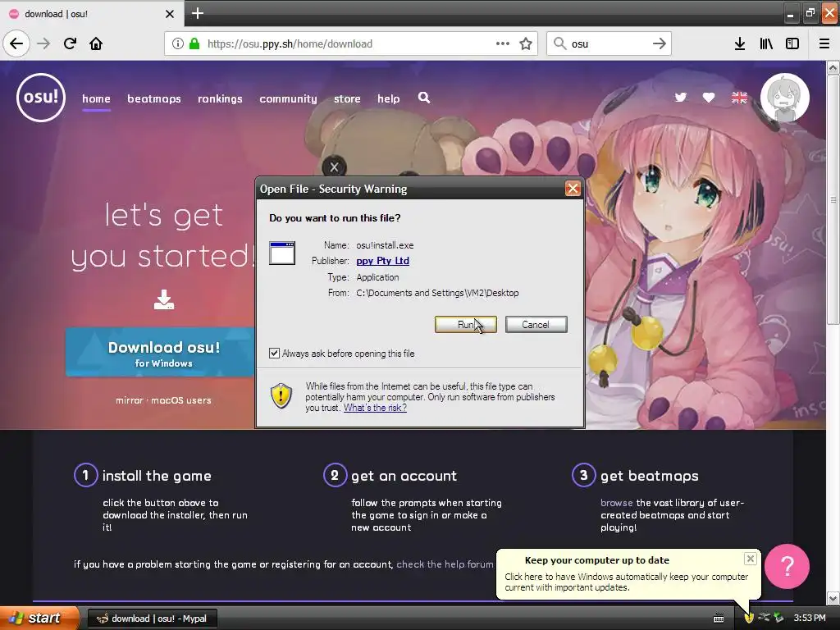Toggle the sidebar icon in toolbar
840x630 pixels.
coord(792,44)
